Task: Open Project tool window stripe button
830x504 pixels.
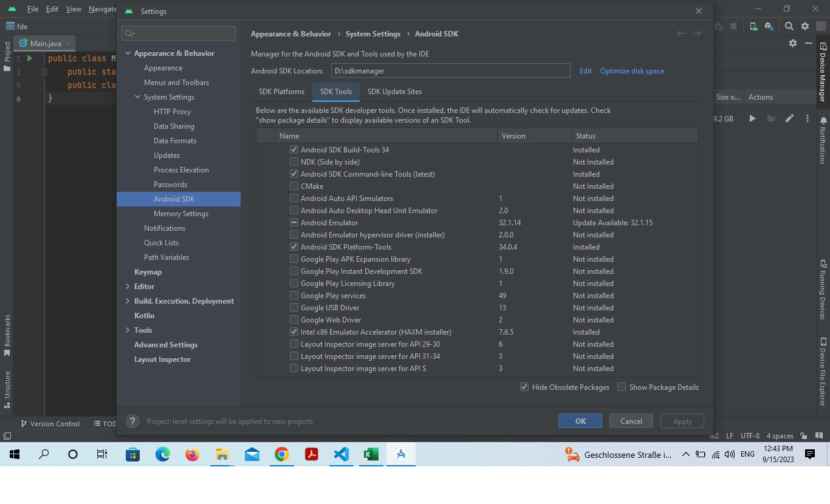Action: [7, 56]
